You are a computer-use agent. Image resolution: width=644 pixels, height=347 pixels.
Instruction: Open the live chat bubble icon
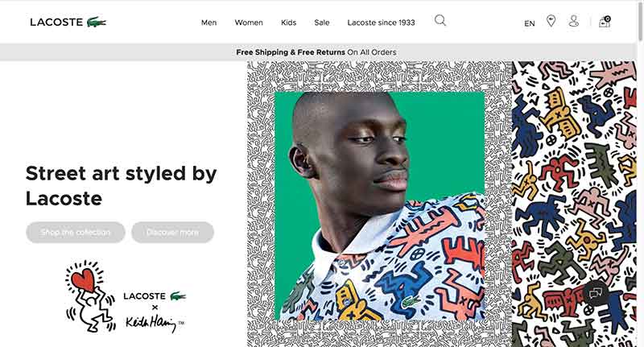[596, 293]
